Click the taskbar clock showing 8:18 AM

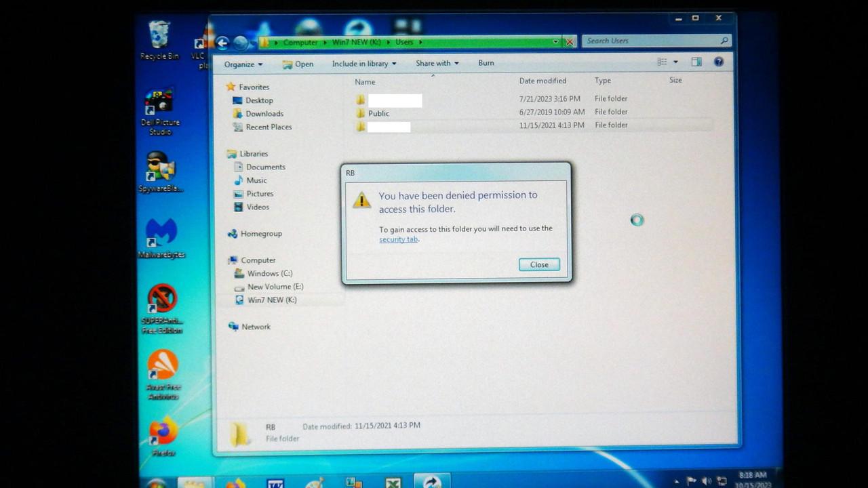point(753,480)
